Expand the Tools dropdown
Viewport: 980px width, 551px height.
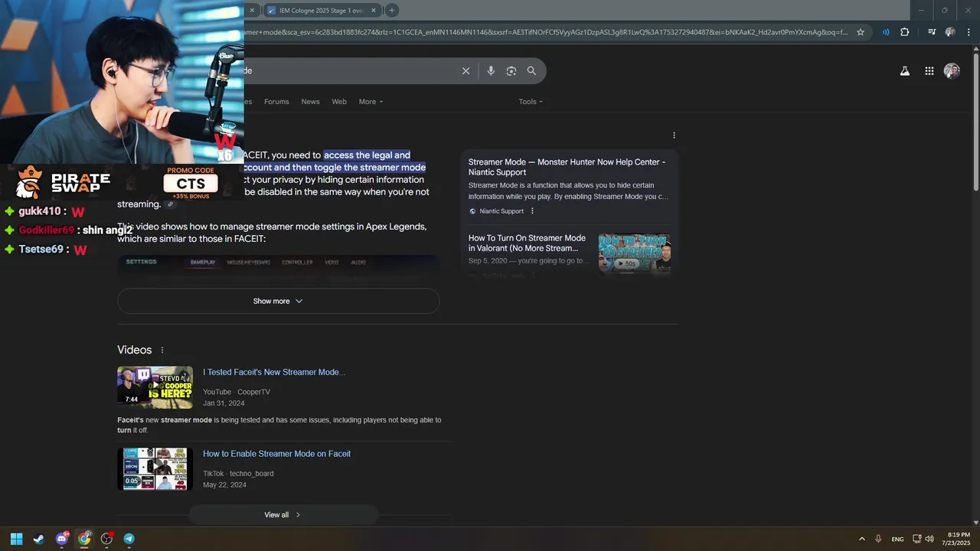click(531, 102)
